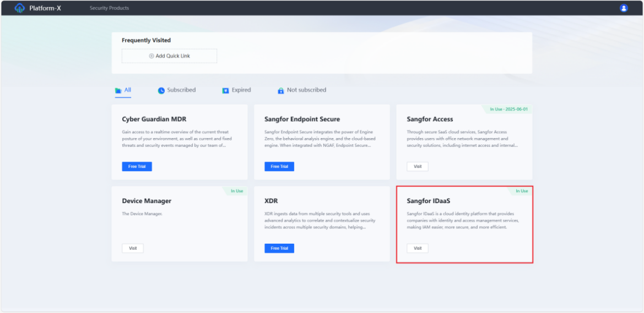The image size is (644, 313).
Task: Click the Frequently Visited heading
Action: (146, 40)
